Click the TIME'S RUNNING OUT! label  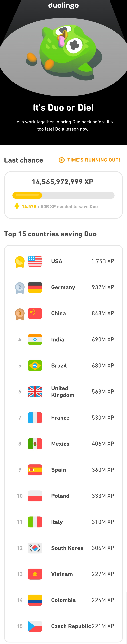pos(94,160)
